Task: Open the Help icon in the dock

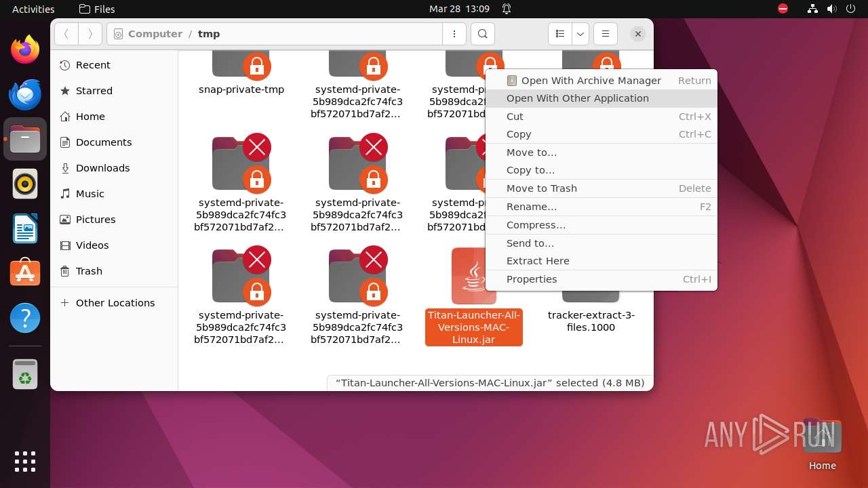Action: 25,318
